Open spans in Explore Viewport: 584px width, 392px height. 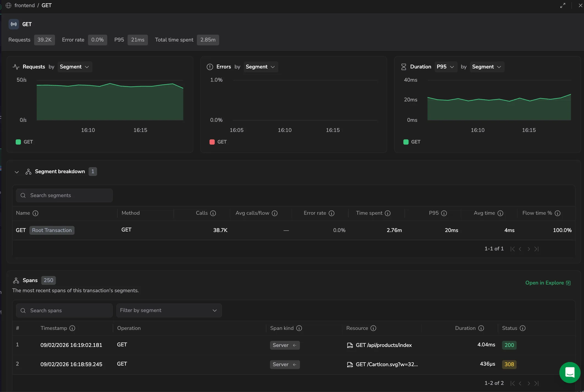[x=548, y=283]
